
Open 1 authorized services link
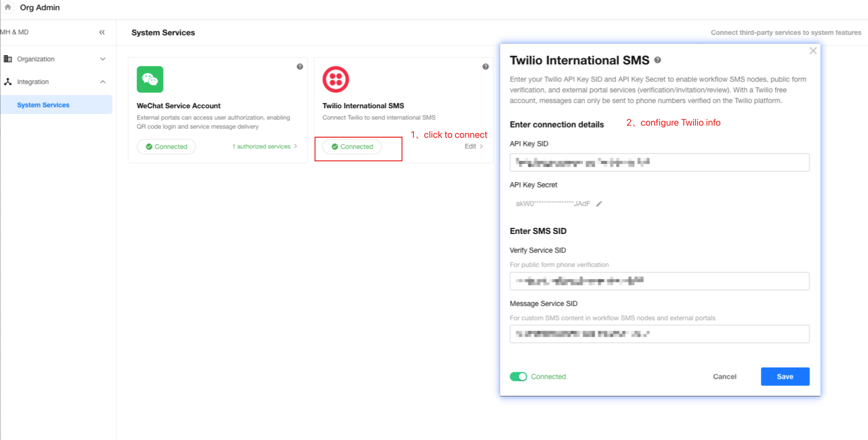pyautogui.click(x=265, y=146)
